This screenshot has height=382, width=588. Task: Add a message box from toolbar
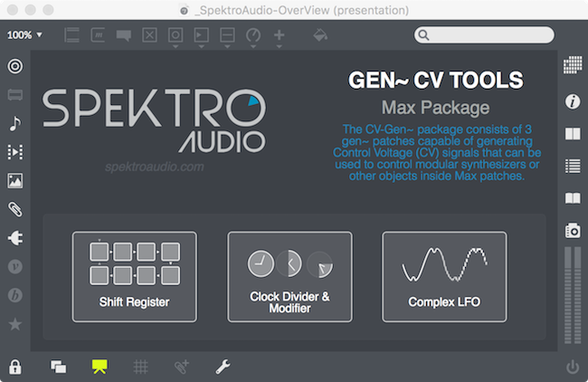(98, 35)
